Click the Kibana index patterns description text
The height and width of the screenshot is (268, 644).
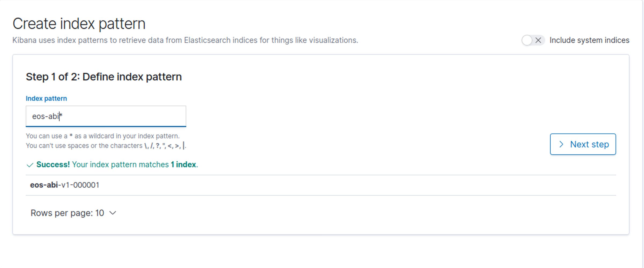(x=185, y=40)
